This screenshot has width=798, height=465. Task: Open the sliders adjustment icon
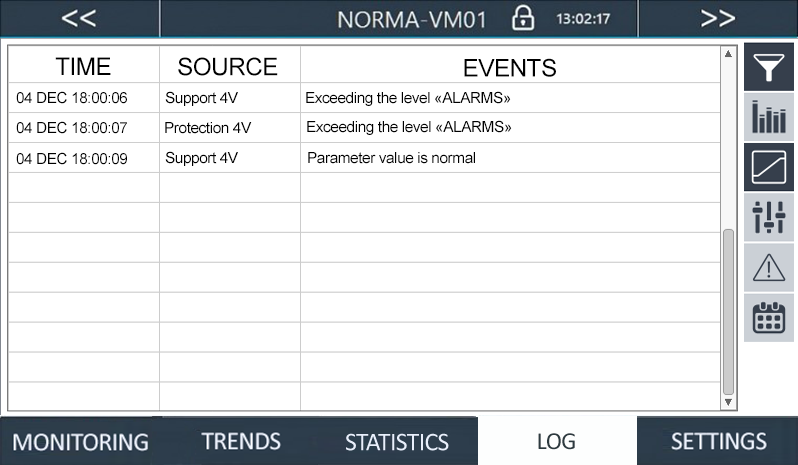[768, 217]
